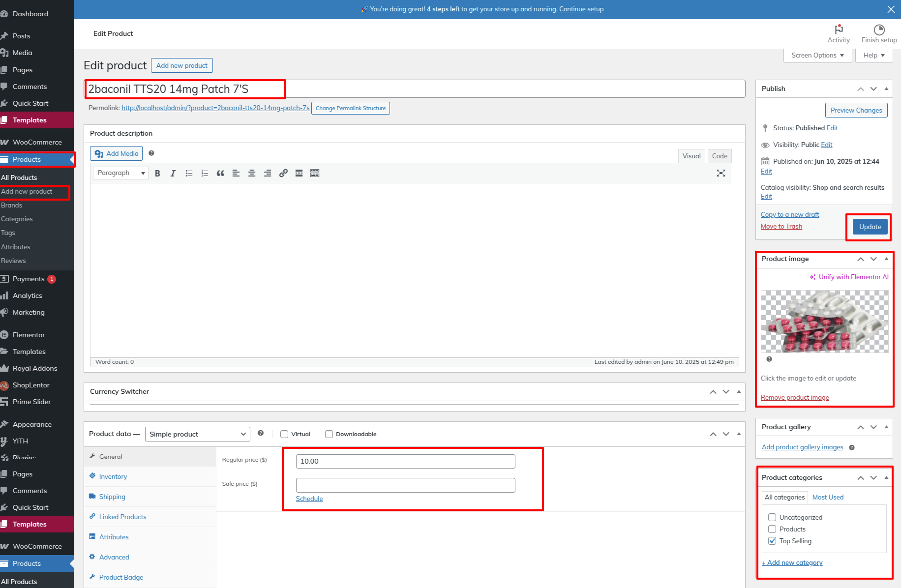Open the Inventory product data tab

(x=113, y=476)
